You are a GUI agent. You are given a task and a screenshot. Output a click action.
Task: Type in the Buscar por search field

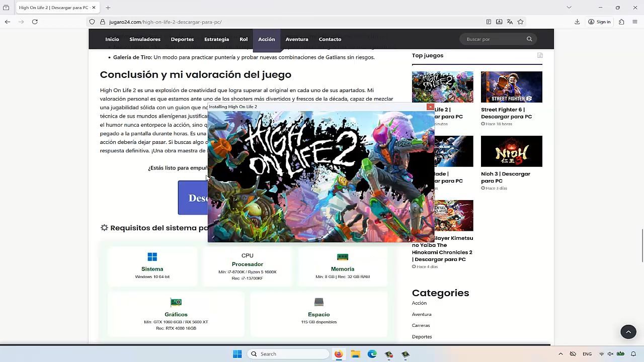coord(493,39)
